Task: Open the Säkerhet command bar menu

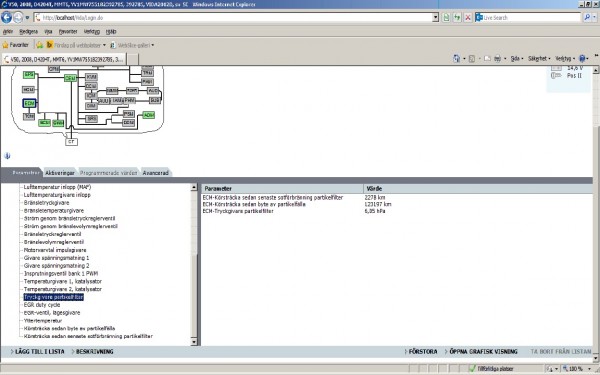Action: click(x=539, y=59)
